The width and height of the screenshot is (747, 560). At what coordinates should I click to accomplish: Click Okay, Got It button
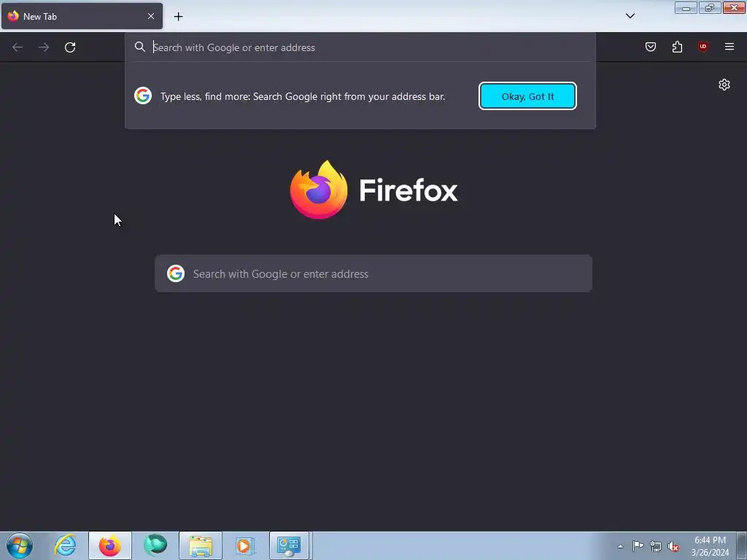(x=527, y=96)
